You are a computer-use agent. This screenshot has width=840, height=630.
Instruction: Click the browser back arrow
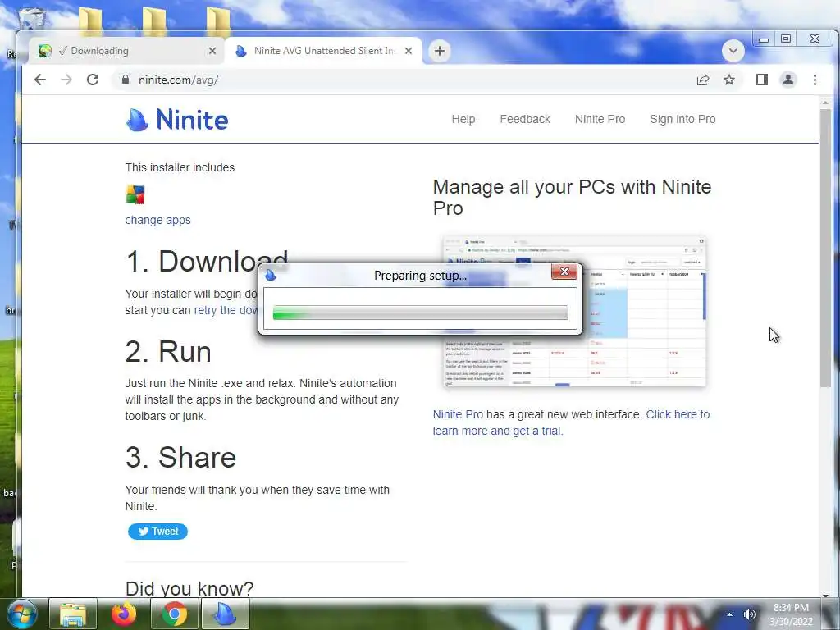point(40,80)
